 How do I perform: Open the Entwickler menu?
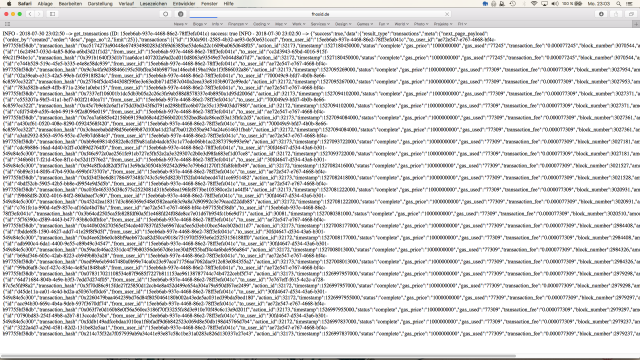(x=184, y=4)
